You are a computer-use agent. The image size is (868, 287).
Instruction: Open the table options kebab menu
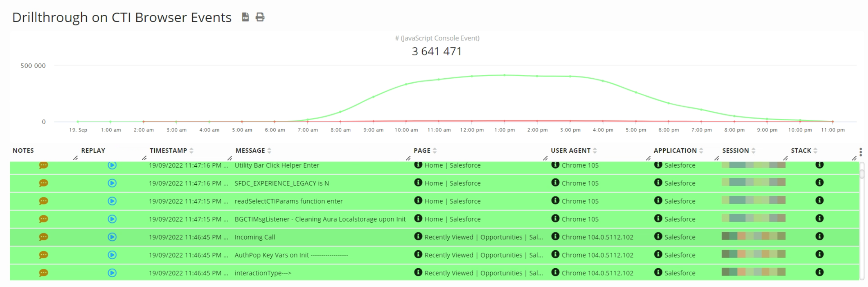pyautogui.click(x=860, y=152)
